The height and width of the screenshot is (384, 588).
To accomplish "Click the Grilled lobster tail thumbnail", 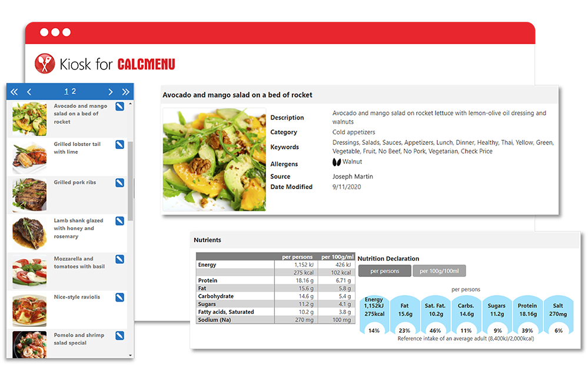I will [x=29, y=155].
